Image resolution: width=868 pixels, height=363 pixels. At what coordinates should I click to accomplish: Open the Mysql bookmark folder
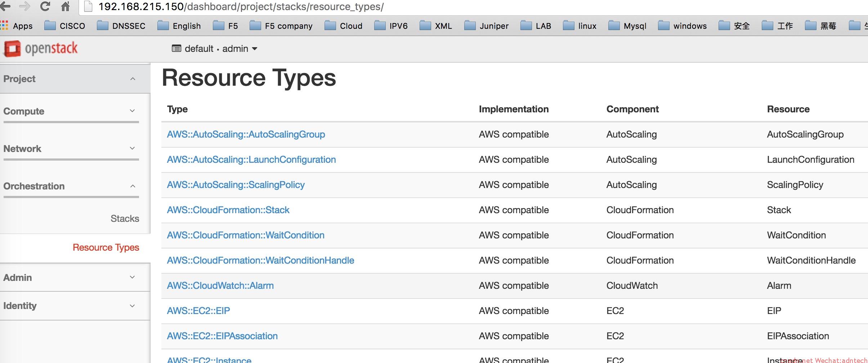(x=627, y=26)
